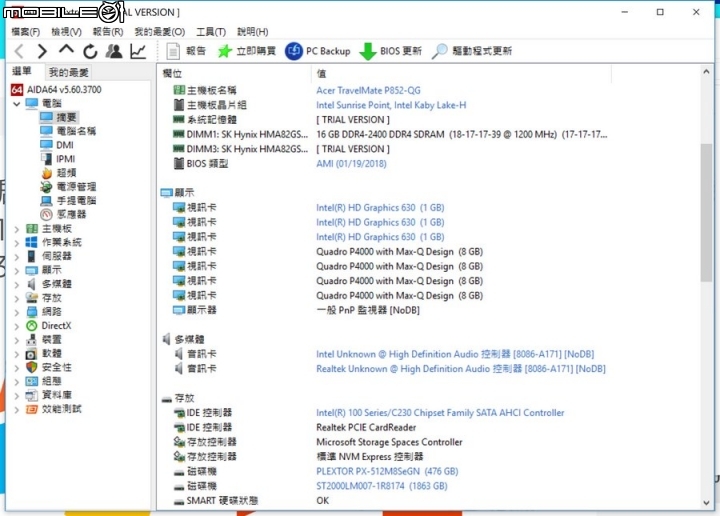Open first Intel(R) HD Graphics 630 link

tap(380, 208)
